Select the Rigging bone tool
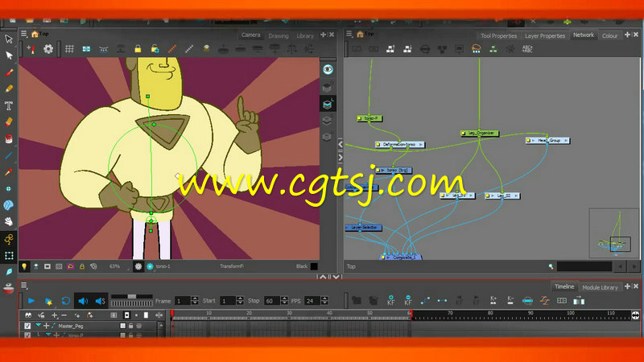The width and height of the screenshot is (644, 362). pos(9,239)
